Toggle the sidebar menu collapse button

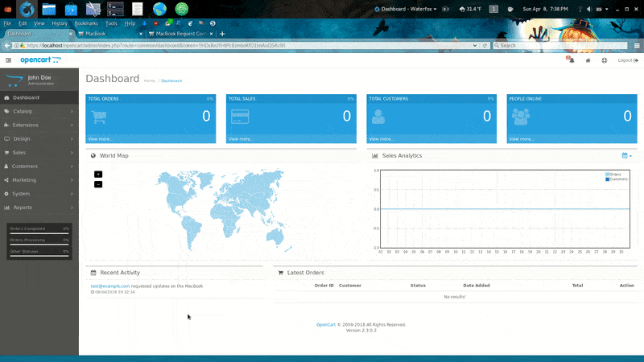click(x=8, y=60)
